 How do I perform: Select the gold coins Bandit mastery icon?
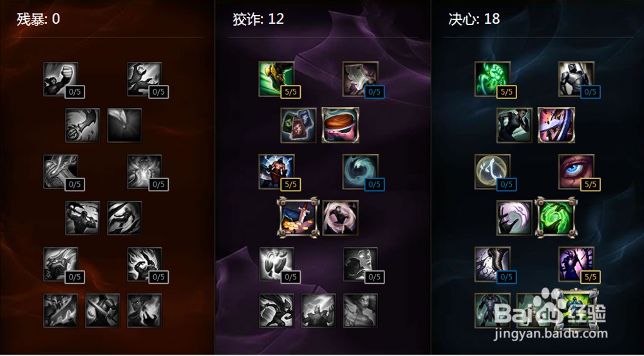point(298,217)
